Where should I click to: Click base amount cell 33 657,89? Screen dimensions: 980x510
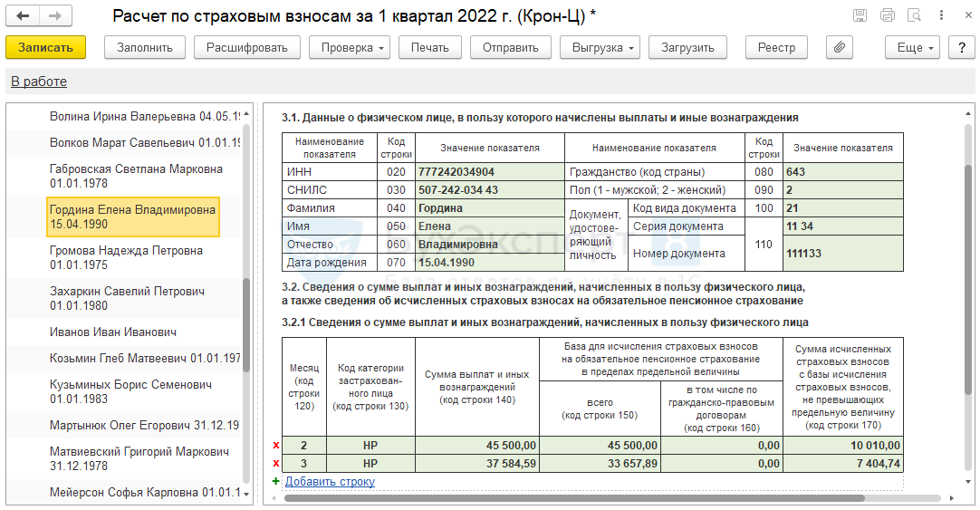coord(600,464)
